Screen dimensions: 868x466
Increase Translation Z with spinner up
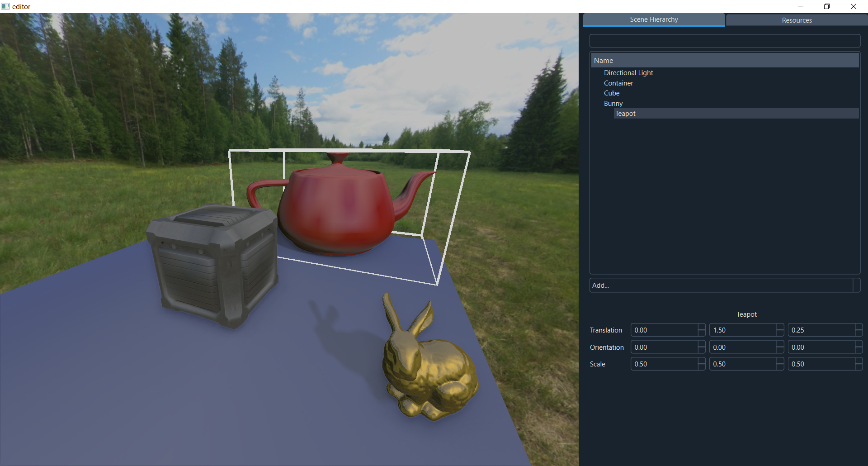point(859,327)
